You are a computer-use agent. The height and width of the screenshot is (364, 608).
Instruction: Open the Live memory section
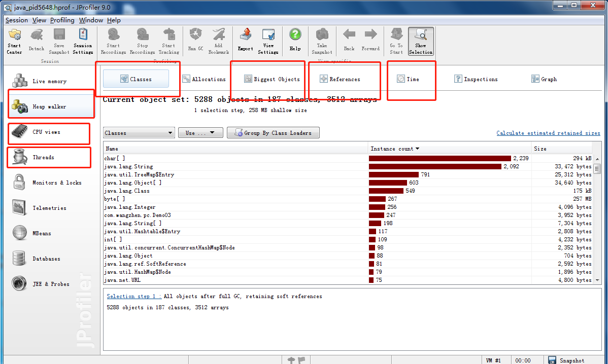[49, 81]
